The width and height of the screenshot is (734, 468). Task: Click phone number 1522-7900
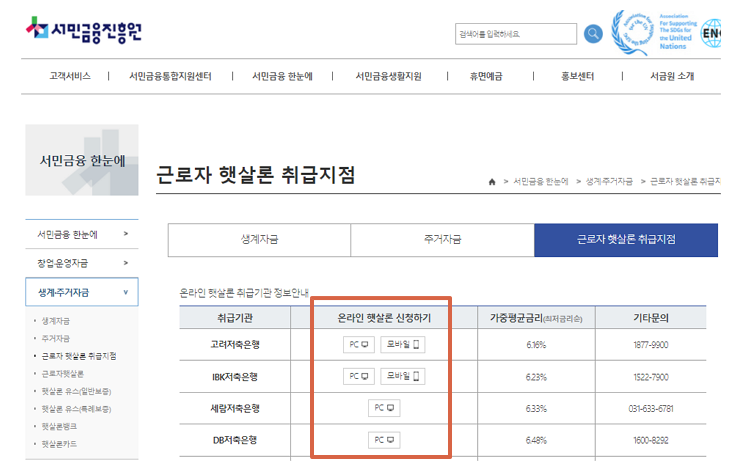651,377
